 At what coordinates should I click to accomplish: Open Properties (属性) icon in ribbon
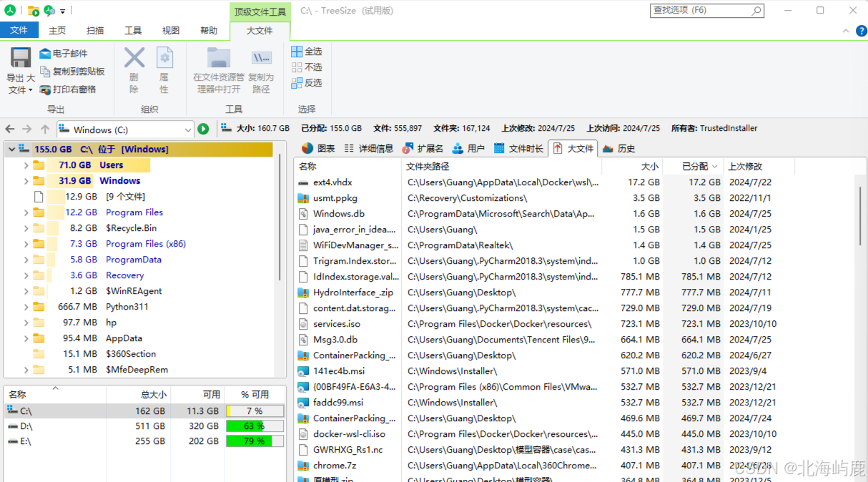pos(164,58)
